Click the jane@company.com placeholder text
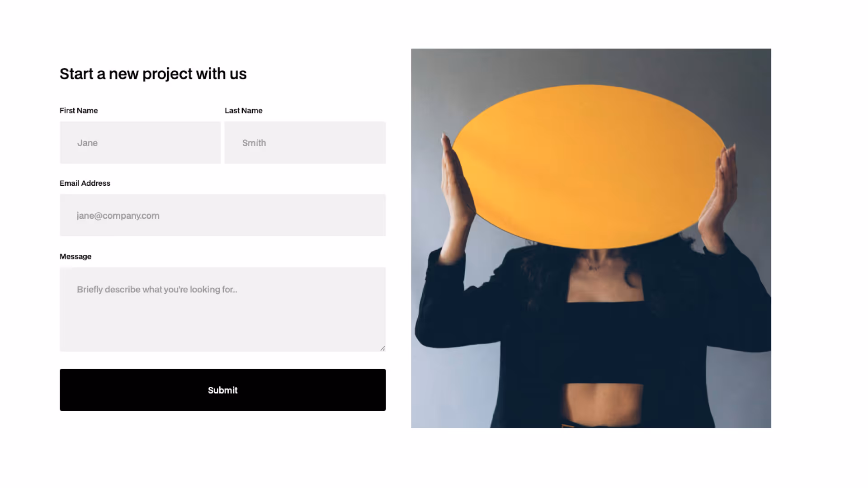Screen dimensions: 868x488 click(x=118, y=216)
